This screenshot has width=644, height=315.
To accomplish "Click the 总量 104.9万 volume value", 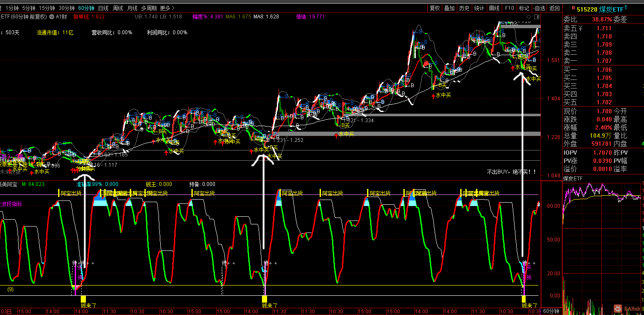I will (x=600, y=136).
